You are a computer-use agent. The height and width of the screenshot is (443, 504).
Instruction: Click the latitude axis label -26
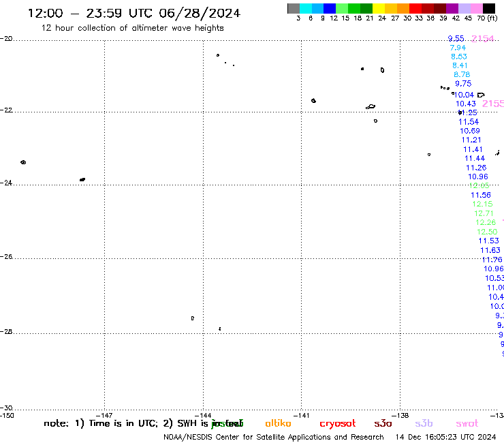click(6, 257)
